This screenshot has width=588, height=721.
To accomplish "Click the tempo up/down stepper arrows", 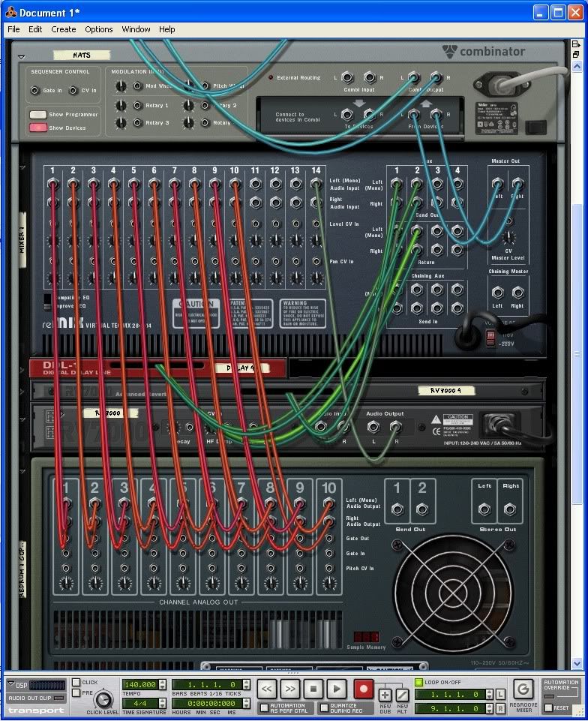I will pos(163,684).
